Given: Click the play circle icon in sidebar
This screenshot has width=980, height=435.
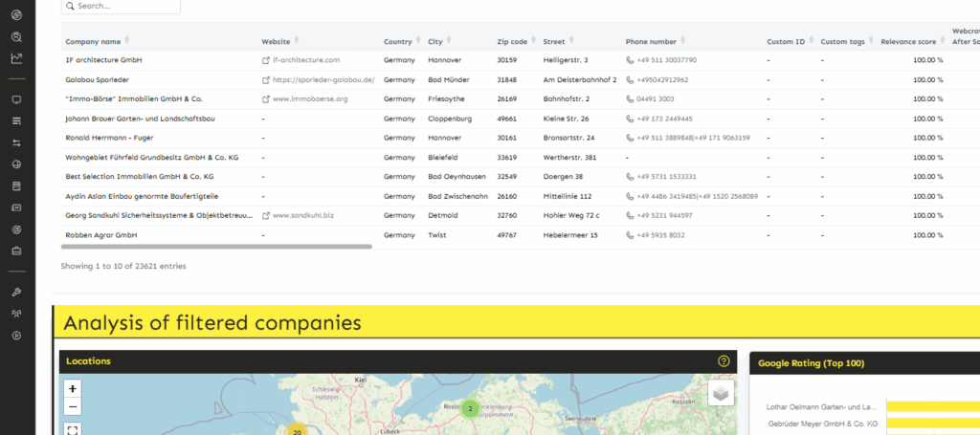Looking at the screenshot, I should 16,335.
